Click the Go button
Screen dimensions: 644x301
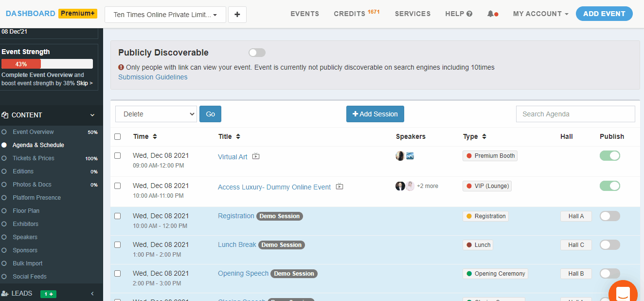(210, 114)
